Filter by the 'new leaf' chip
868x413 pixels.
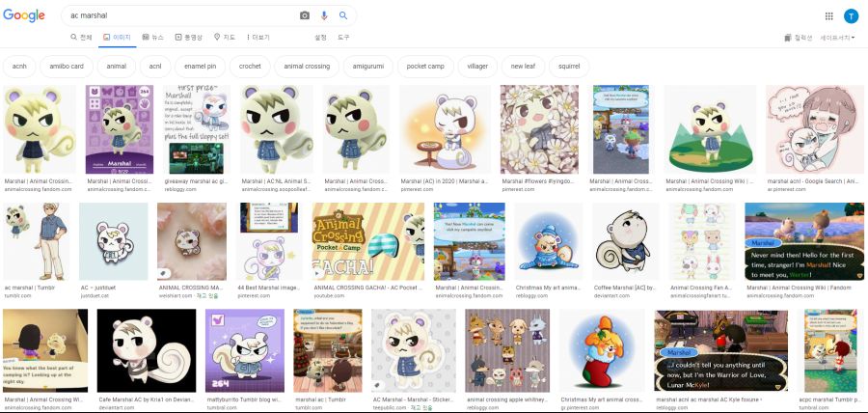(x=523, y=67)
